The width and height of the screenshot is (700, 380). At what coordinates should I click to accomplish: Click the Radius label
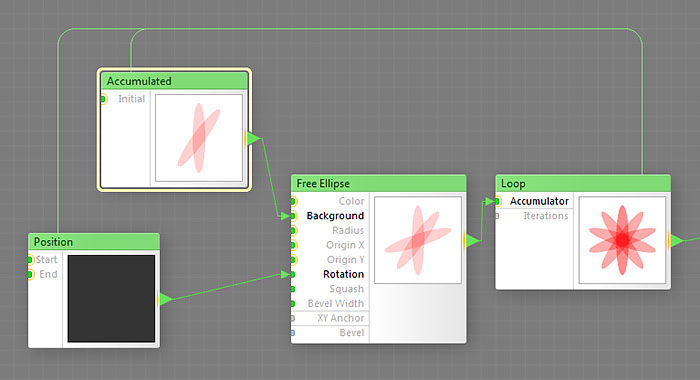(348, 230)
